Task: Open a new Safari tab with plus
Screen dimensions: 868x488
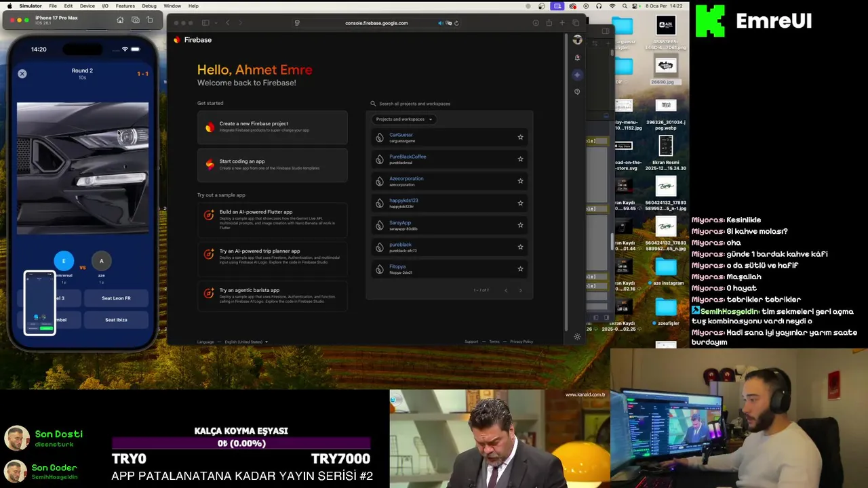Action: 562,23
